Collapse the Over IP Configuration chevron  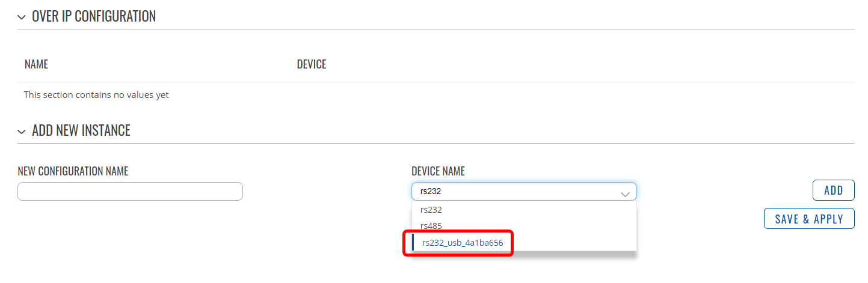pyautogui.click(x=22, y=17)
